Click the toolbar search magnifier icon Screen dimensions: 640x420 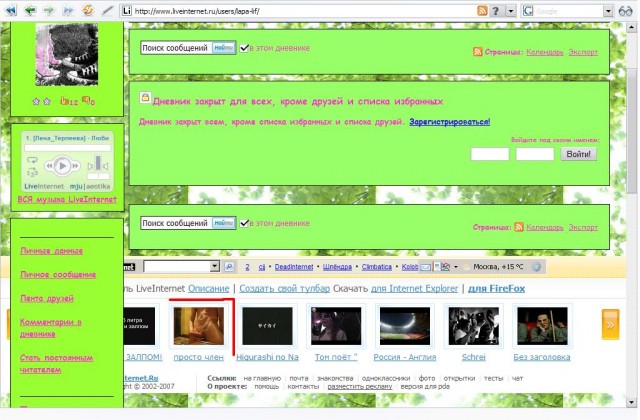(x=229, y=267)
